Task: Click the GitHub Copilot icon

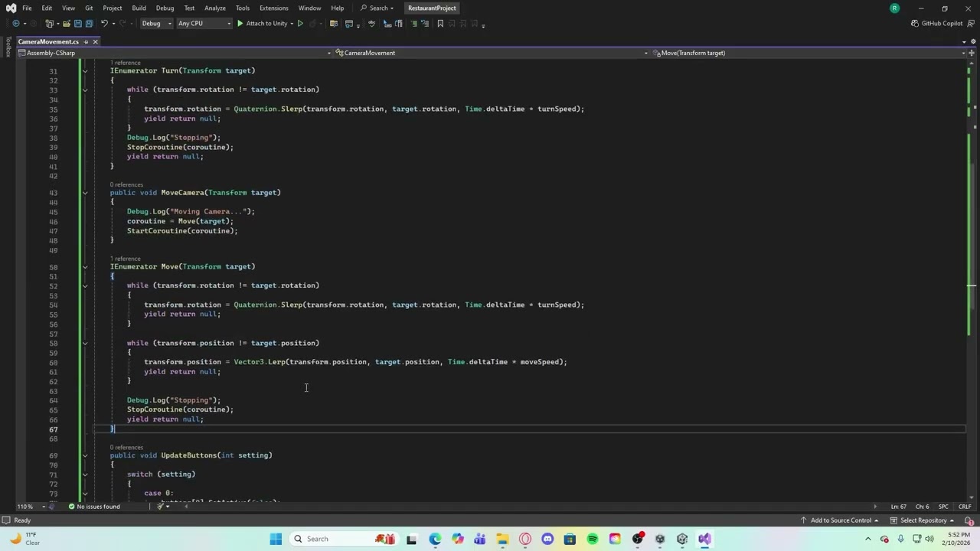Action: pyautogui.click(x=915, y=24)
